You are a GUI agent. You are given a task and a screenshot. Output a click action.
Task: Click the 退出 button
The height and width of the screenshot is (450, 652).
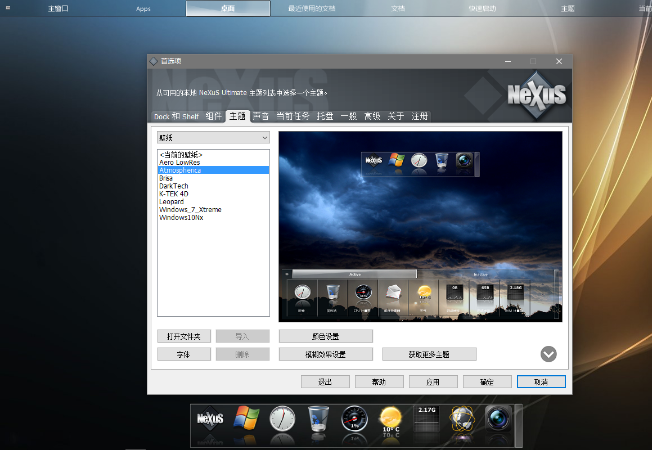coord(325,382)
